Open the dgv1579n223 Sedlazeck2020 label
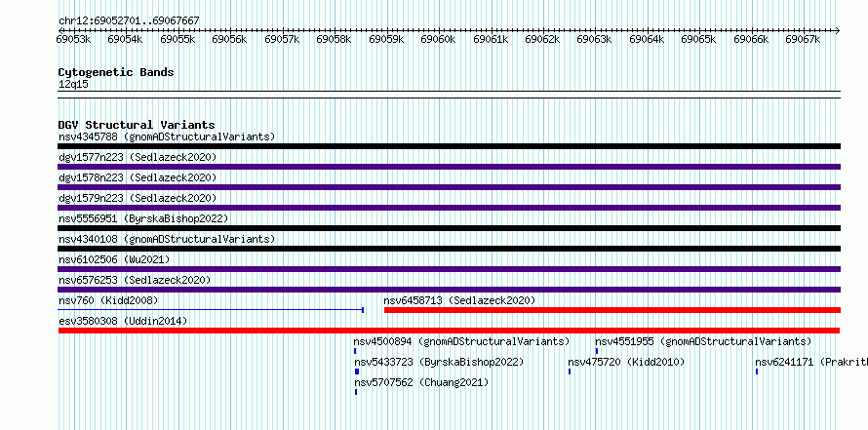Viewport: 868px width, 430px height. 138,198
